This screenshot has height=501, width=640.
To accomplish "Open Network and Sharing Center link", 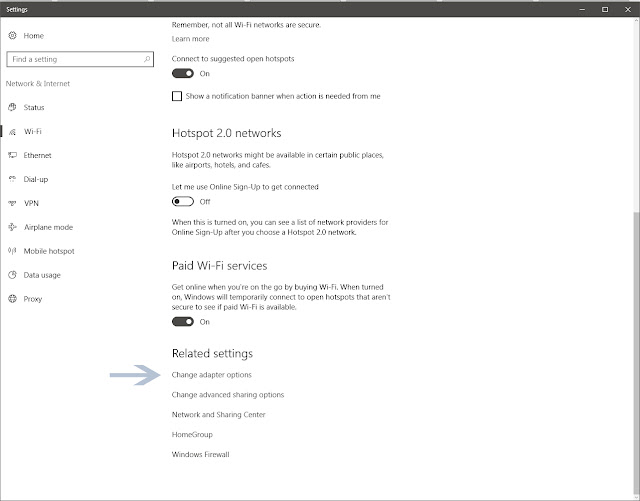I will 218,414.
